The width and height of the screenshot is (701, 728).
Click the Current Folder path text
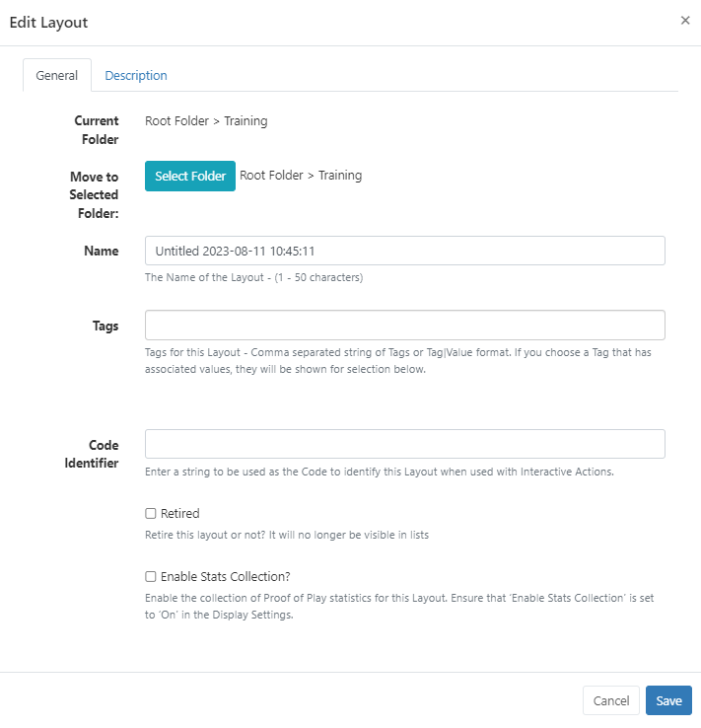[x=206, y=121]
